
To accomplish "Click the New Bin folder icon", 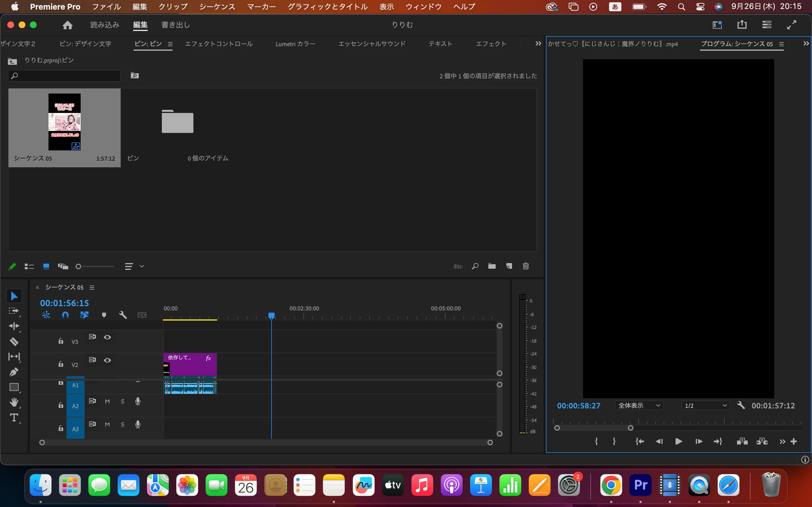I will [x=491, y=266].
